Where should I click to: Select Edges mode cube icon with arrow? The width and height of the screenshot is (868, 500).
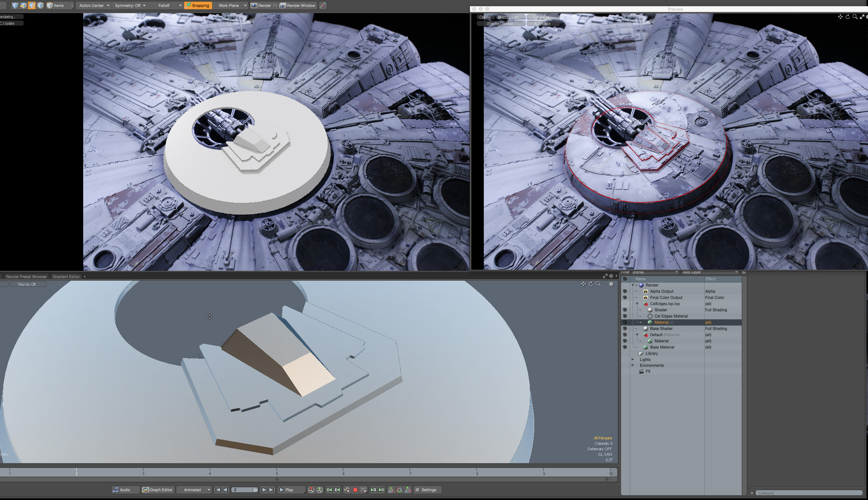23,5
